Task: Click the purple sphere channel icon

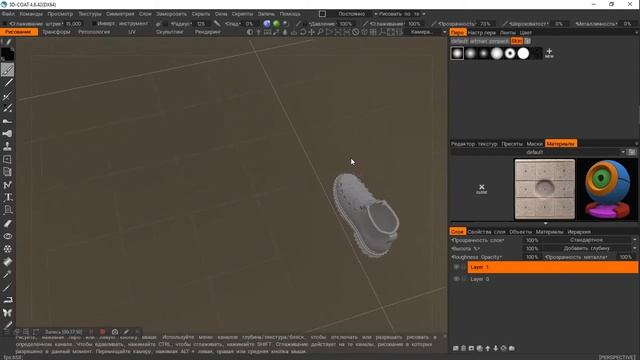Action: [267, 24]
